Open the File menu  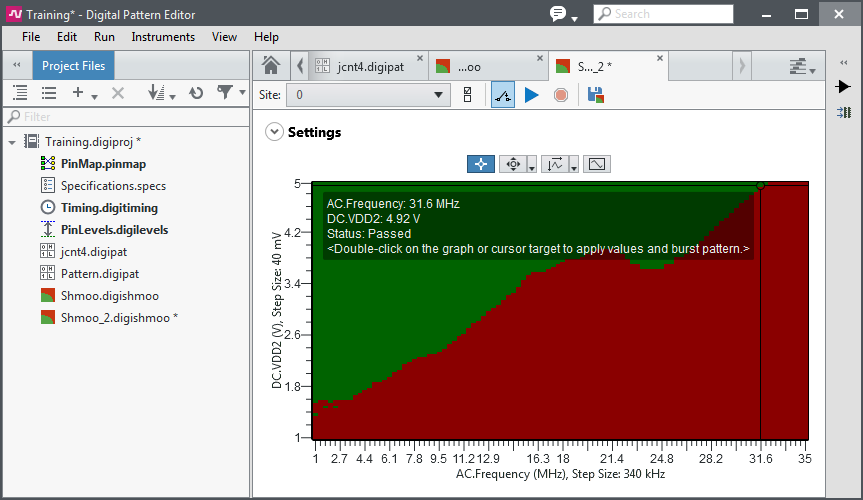pos(31,37)
